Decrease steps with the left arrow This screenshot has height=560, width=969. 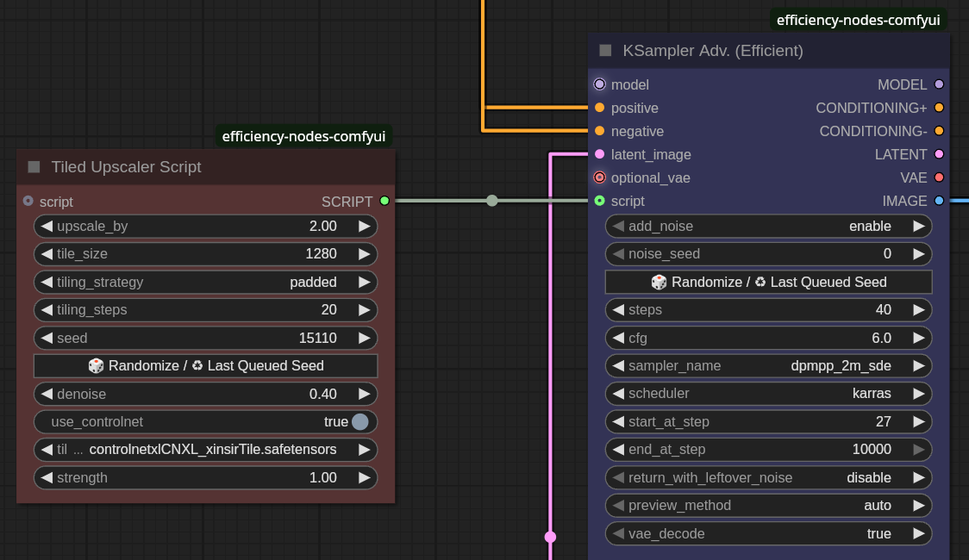point(618,310)
